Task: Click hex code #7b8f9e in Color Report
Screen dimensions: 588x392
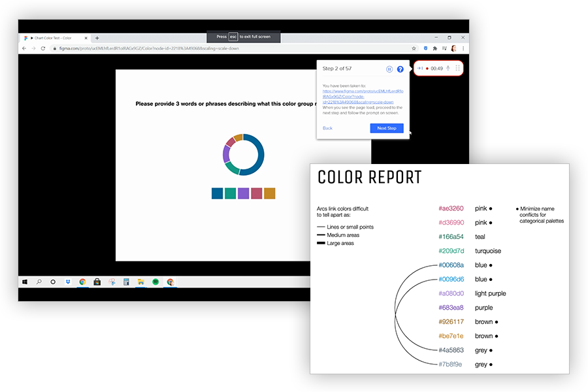Action: click(x=450, y=365)
